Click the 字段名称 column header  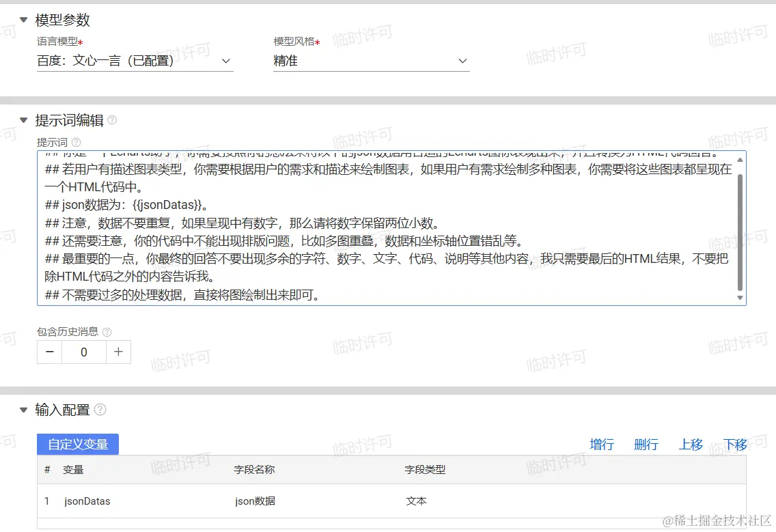[x=254, y=470]
